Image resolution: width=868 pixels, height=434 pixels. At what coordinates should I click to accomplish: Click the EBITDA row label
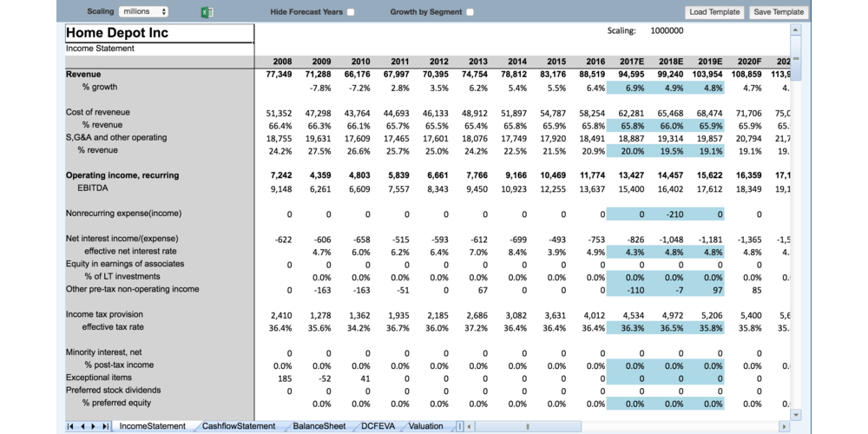93,188
